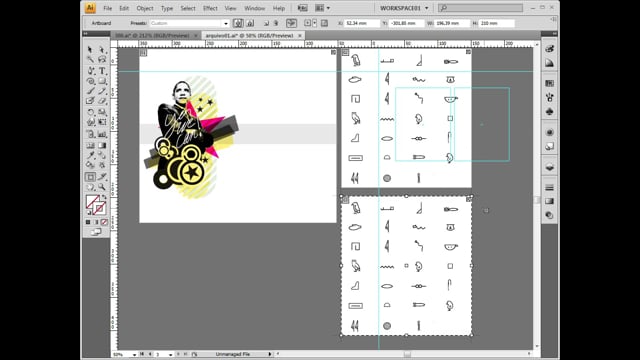Select the Eyedropper tool
640x360 pixels.
[x=90, y=155]
